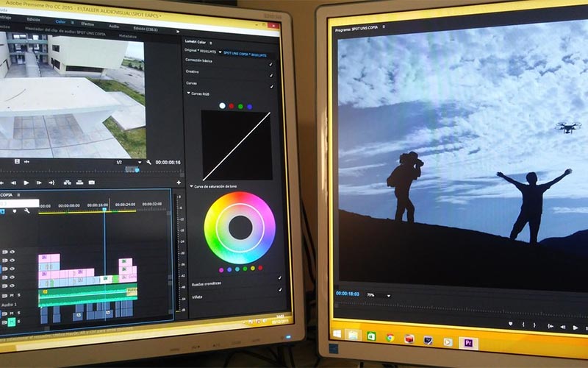The width and height of the screenshot is (588, 368).
Task: Select the green curve channel dot
Action: [x=240, y=107]
